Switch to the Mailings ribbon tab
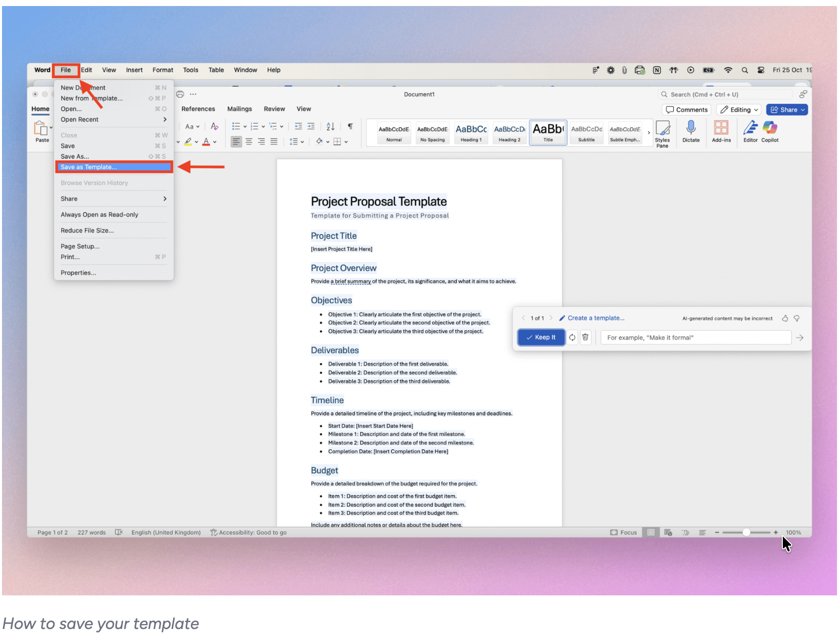The height and width of the screenshot is (633, 840). [x=239, y=109]
